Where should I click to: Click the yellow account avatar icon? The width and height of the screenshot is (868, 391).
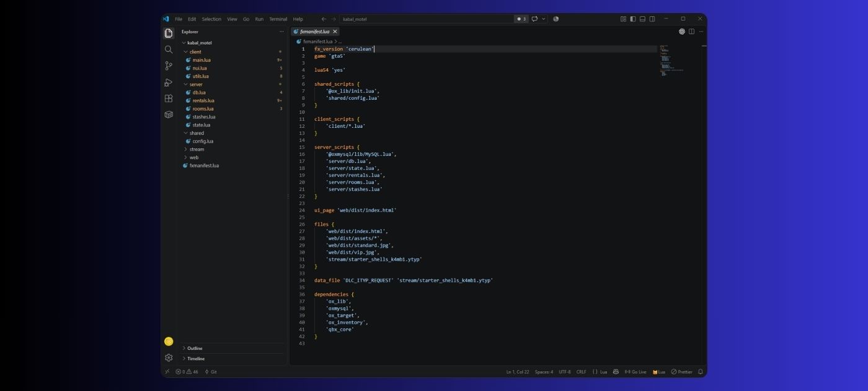tap(169, 341)
